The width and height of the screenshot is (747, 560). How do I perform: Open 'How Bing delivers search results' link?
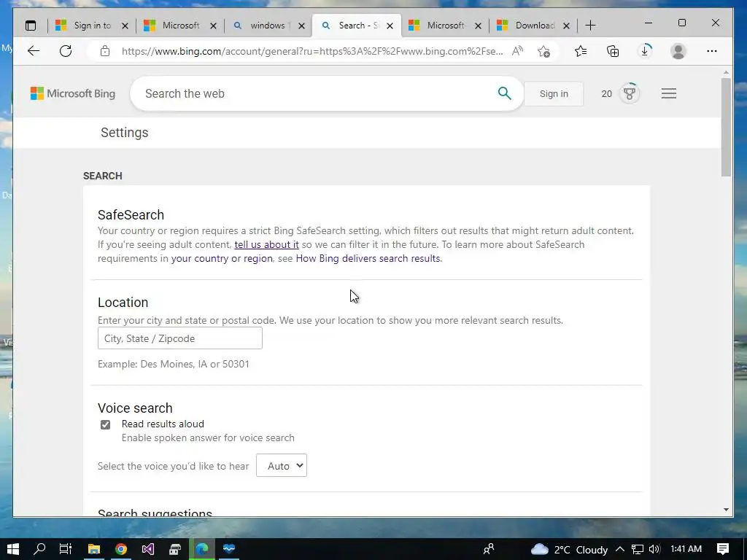368,258
